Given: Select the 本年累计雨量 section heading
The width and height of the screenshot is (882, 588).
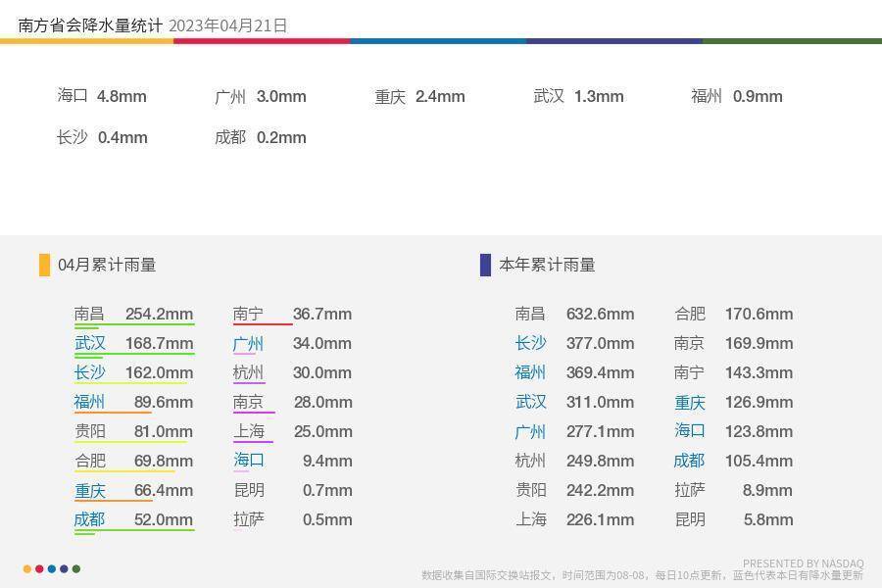Looking at the screenshot, I should click(x=547, y=265).
